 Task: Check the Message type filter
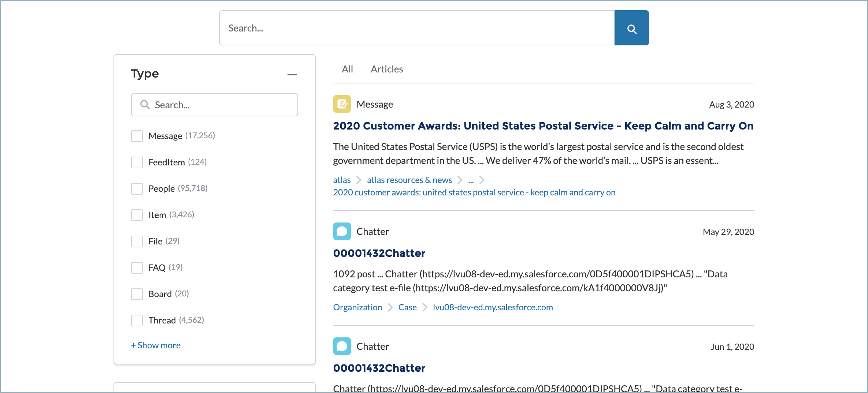137,136
